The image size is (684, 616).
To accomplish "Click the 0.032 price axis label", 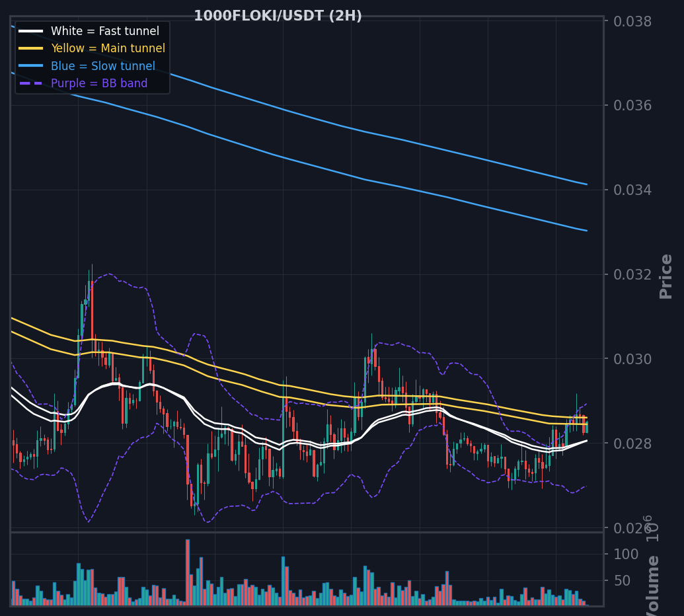I will click(x=632, y=274).
